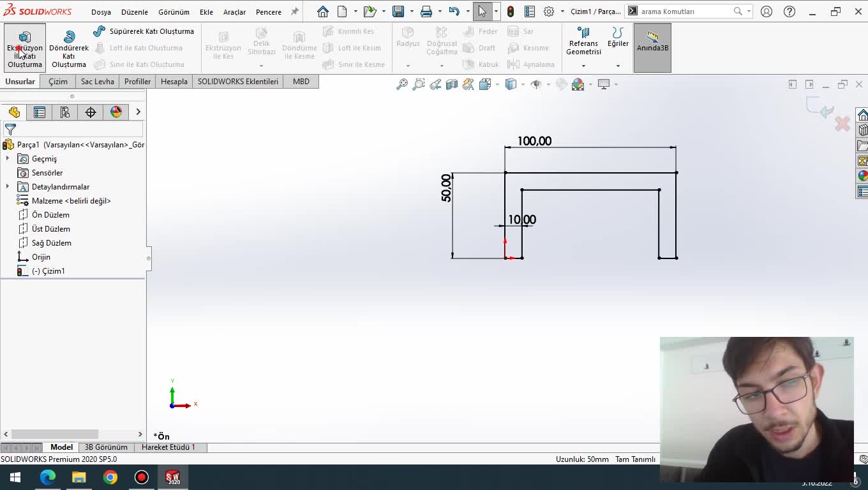Viewport: 868px width, 490px height.
Task: Click Zoom to Fit magnifier icon
Action: pos(402,84)
